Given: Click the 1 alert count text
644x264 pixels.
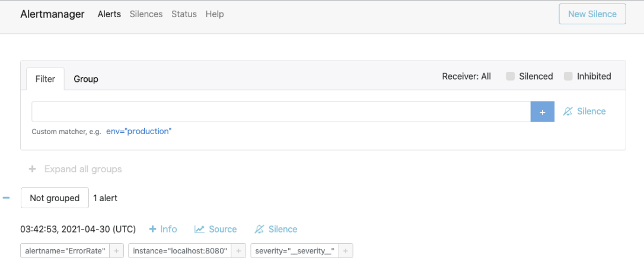Looking at the screenshot, I should coord(105,198).
